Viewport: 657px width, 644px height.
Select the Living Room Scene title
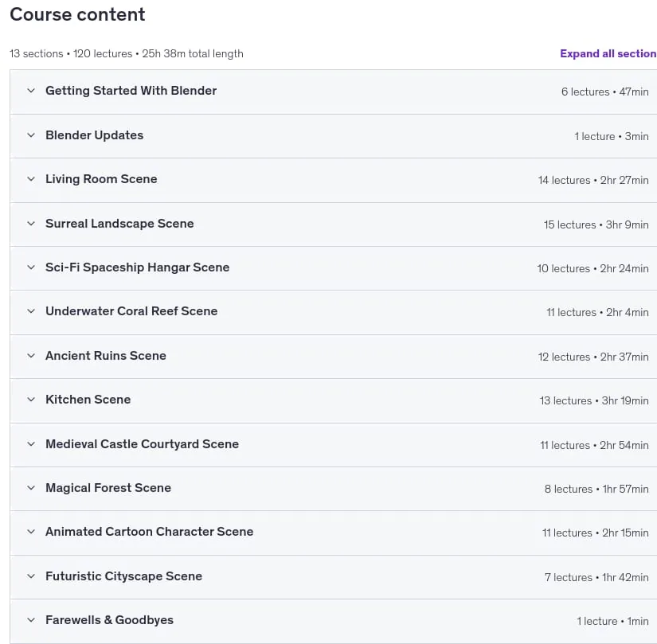[x=101, y=179]
